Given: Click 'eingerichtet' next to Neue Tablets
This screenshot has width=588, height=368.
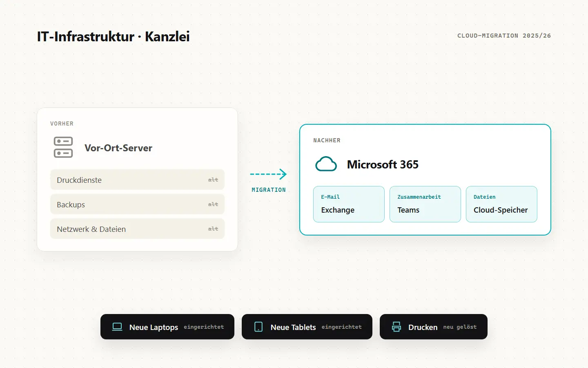Looking at the screenshot, I should tap(341, 327).
